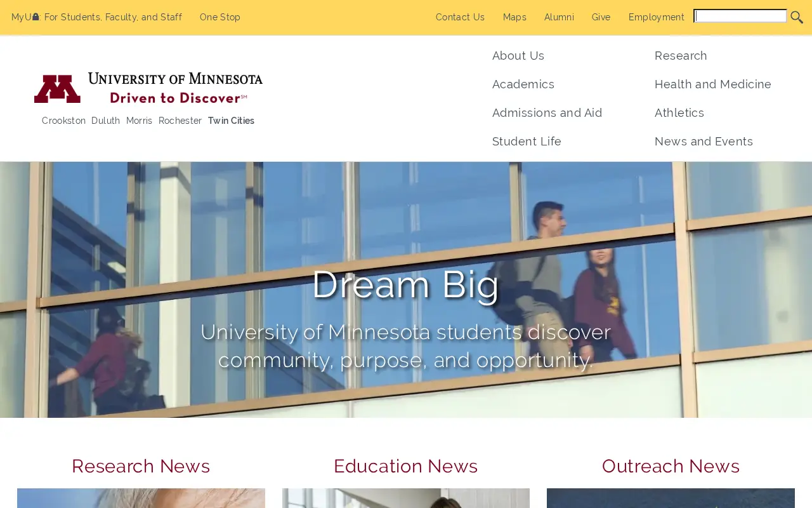Image resolution: width=812 pixels, height=508 pixels.
Task: Click the Education News heading
Action: point(406,466)
